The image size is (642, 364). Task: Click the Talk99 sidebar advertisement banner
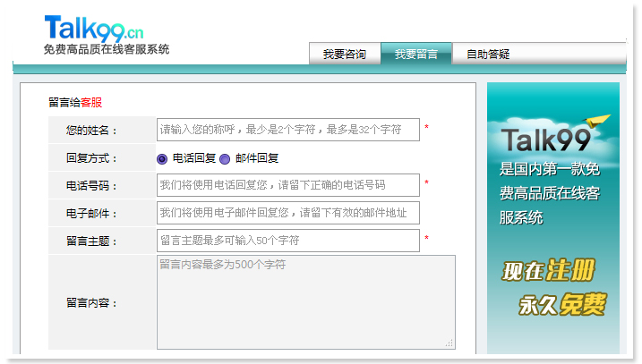pyautogui.click(x=553, y=218)
